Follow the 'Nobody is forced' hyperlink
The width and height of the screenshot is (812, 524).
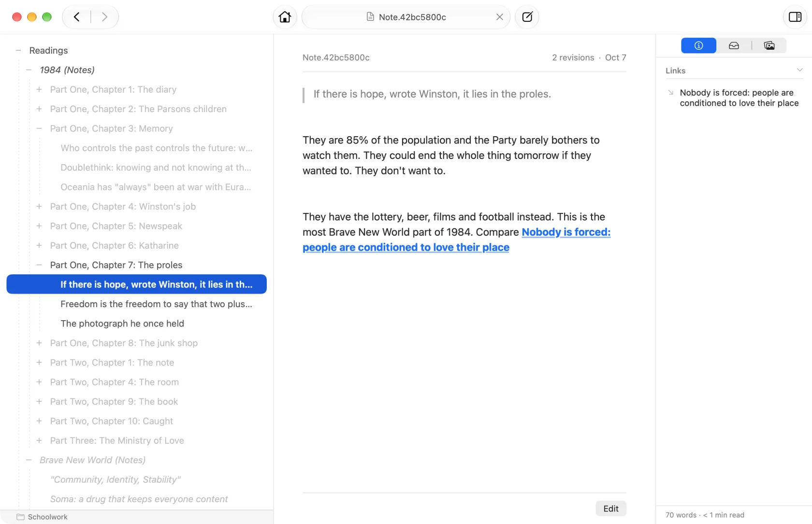click(x=456, y=240)
